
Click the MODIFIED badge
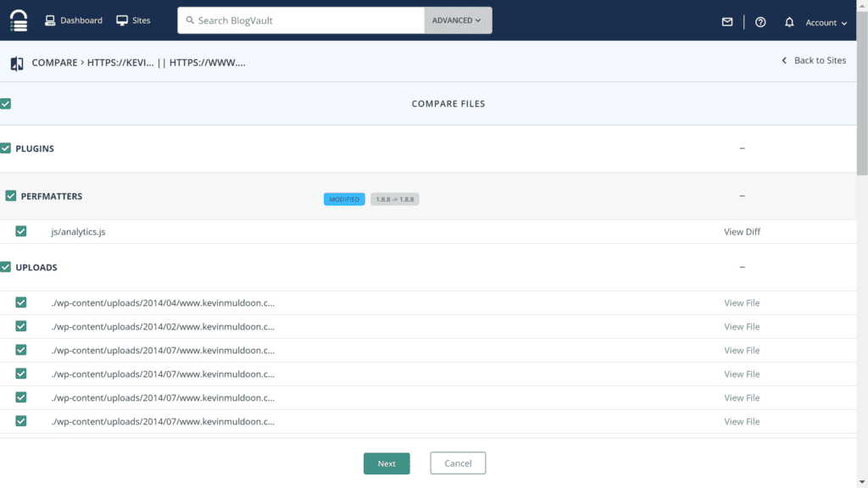(344, 199)
